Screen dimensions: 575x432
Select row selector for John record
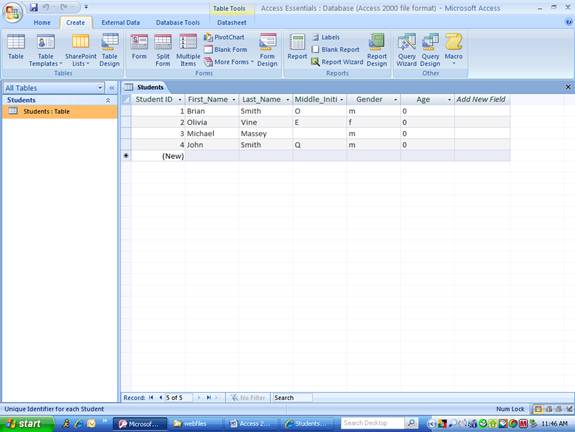(x=126, y=145)
